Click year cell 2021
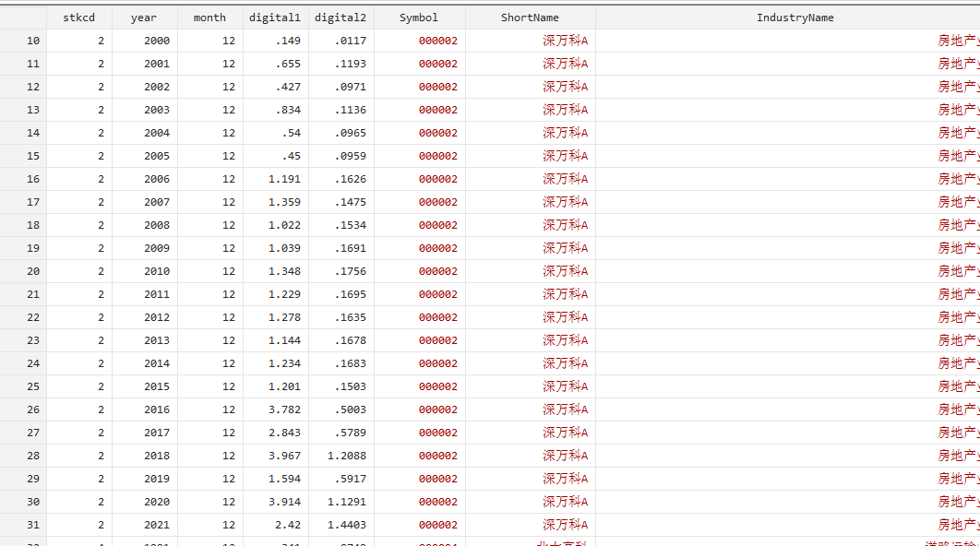This screenshot has height=546, width=980. 144,525
